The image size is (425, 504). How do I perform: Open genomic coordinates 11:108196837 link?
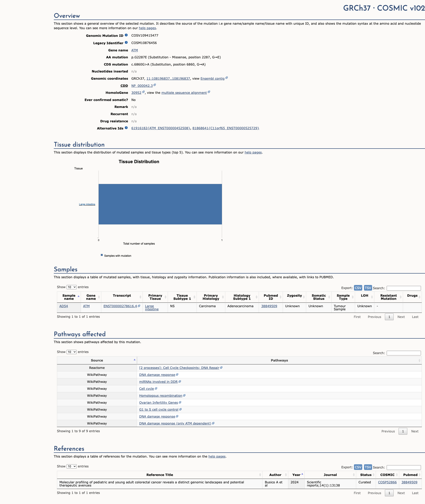tap(168, 79)
